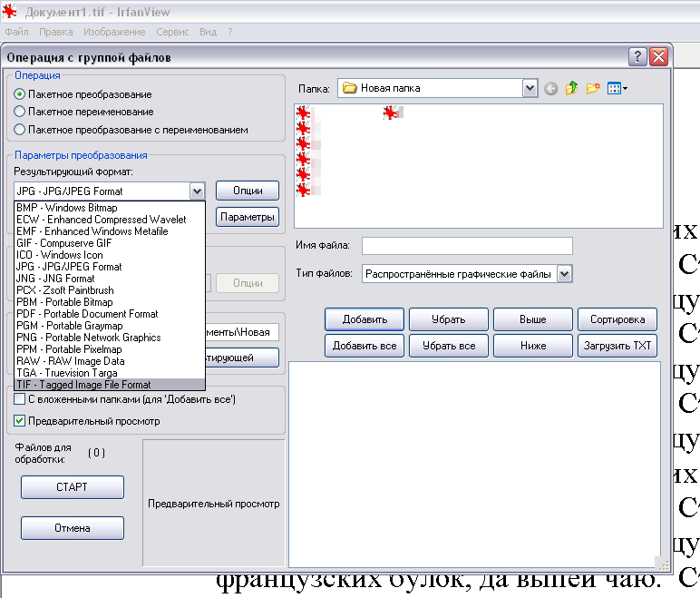Click the question mark help icon in title bar
The width and height of the screenshot is (700, 598).
click(637, 57)
